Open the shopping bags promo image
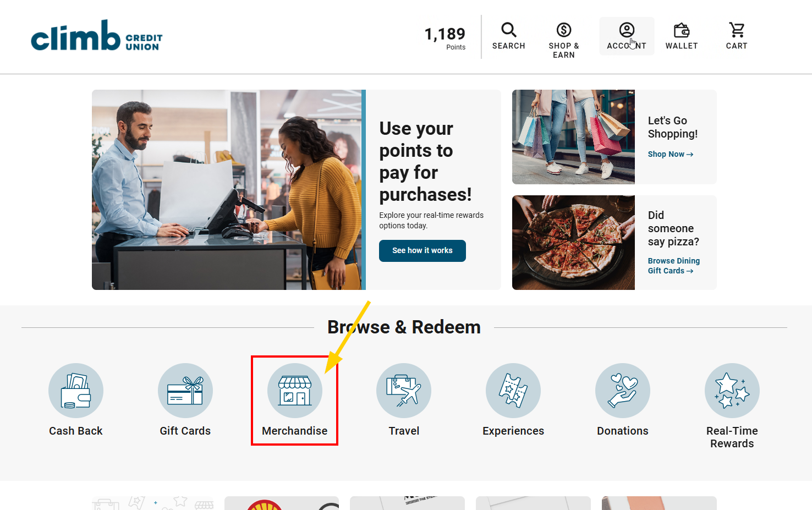The image size is (812, 510). coord(573,137)
